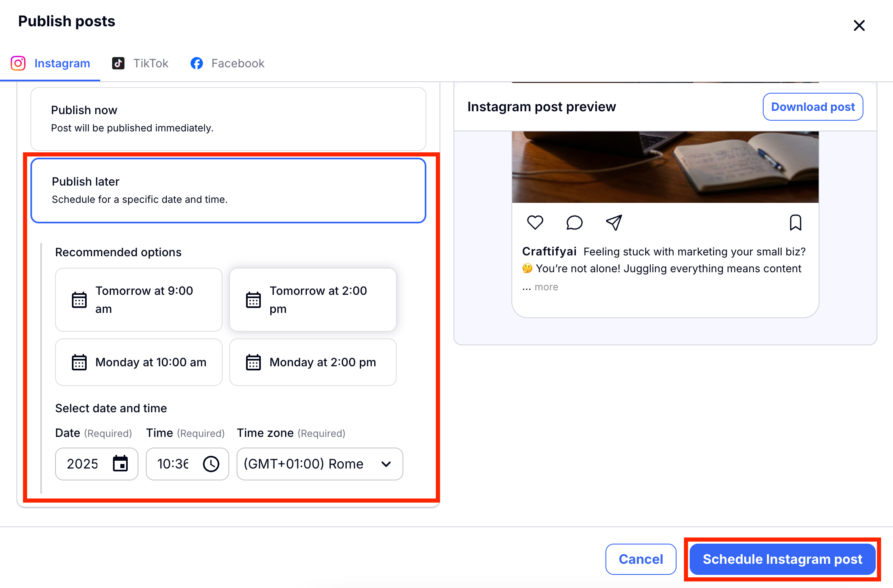The height and width of the screenshot is (588, 893).
Task: Click the Facebook logo icon
Action: tap(197, 63)
